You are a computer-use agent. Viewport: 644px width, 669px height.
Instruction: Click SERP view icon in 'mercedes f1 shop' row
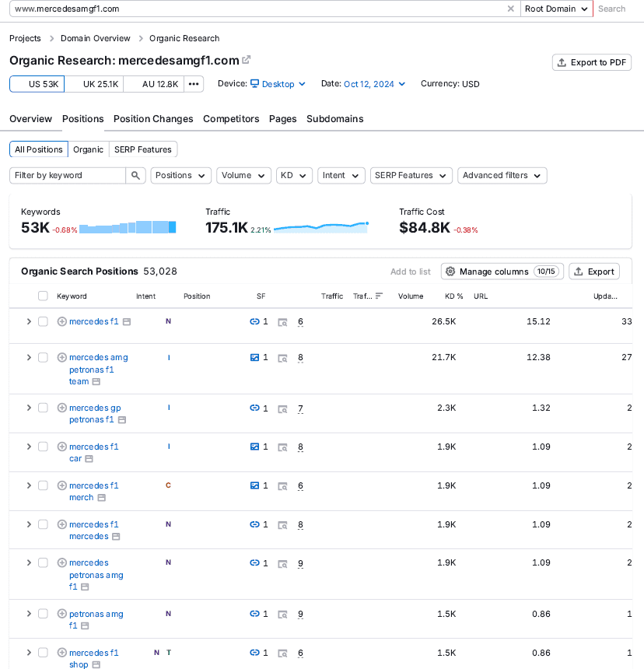click(x=282, y=653)
